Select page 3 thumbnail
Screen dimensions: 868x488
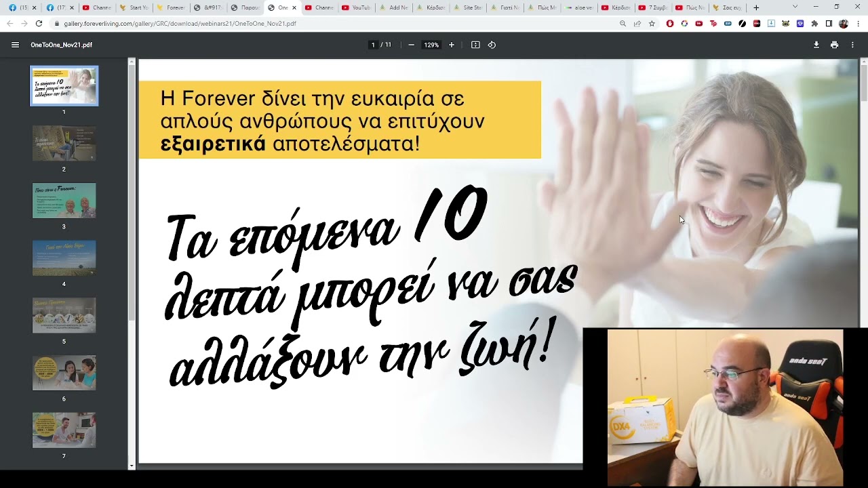[64, 201]
